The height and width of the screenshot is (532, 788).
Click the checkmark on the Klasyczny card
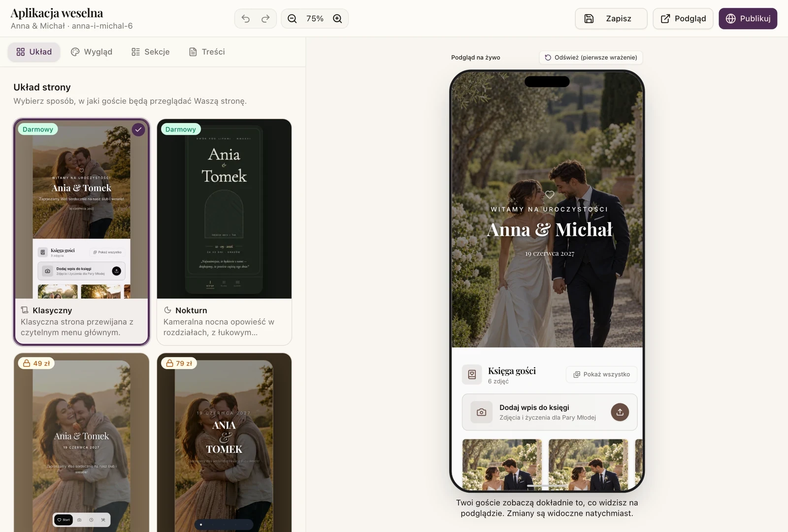pos(138,130)
